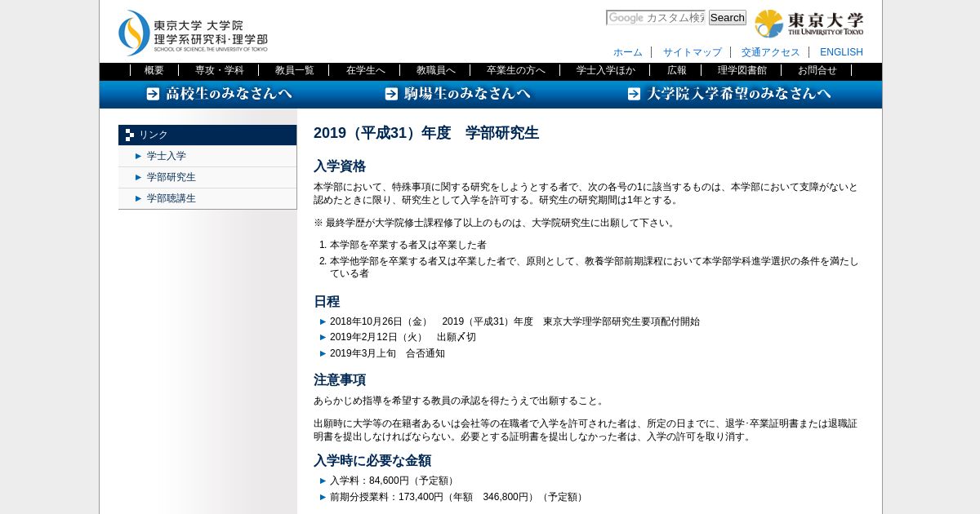Click the リンク sidebar header icon

pos(130,135)
